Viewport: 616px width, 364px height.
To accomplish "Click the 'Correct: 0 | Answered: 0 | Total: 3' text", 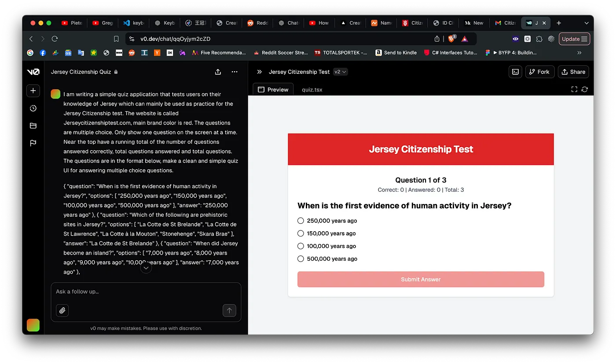I will pyautogui.click(x=421, y=190).
